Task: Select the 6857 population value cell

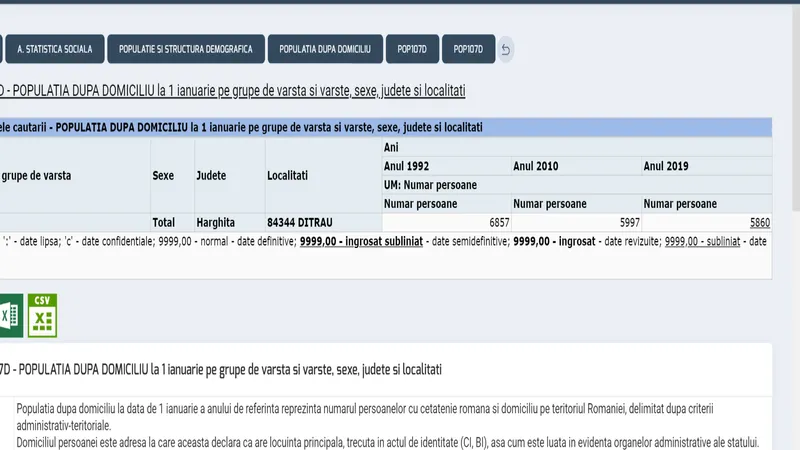Action: coord(446,222)
